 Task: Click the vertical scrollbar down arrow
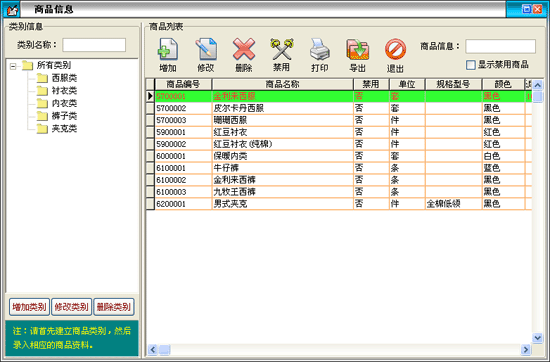pos(537,338)
